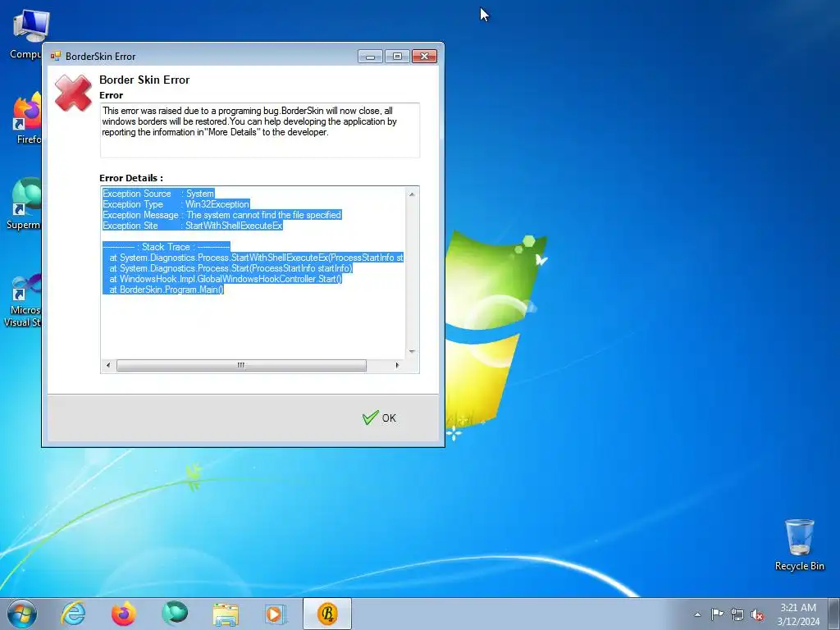This screenshot has width=840, height=630.
Task: Maximize the BorderSkin Error window
Action: pyautogui.click(x=397, y=57)
